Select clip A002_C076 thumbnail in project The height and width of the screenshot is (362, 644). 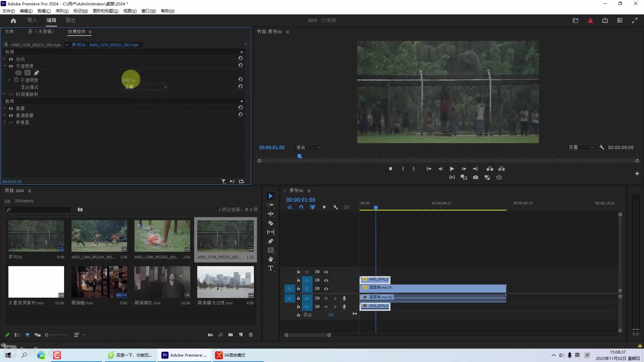click(x=225, y=236)
